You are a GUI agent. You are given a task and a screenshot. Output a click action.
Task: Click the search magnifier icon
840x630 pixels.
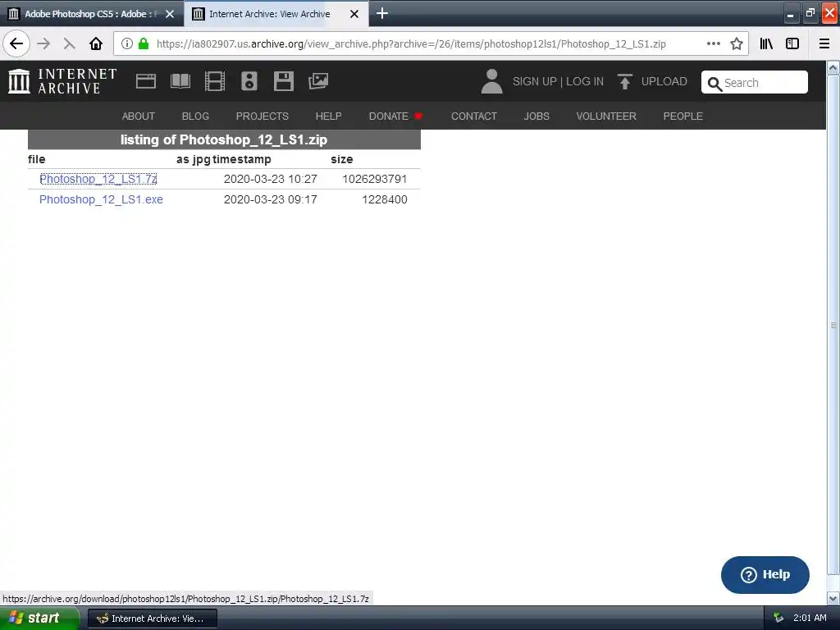[x=714, y=84]
